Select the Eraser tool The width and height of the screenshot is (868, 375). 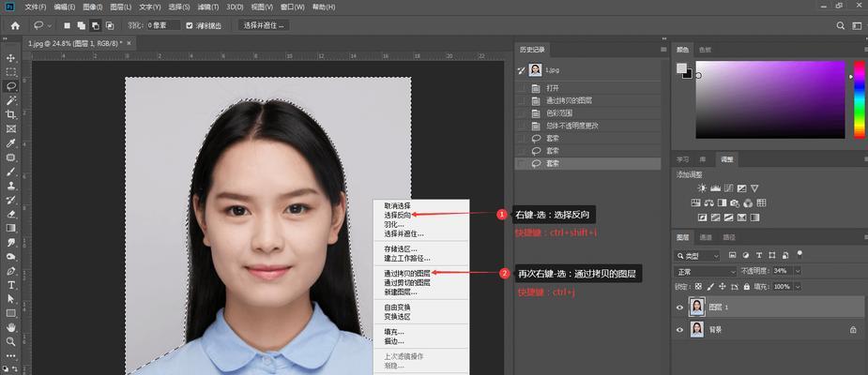(10, 214)
